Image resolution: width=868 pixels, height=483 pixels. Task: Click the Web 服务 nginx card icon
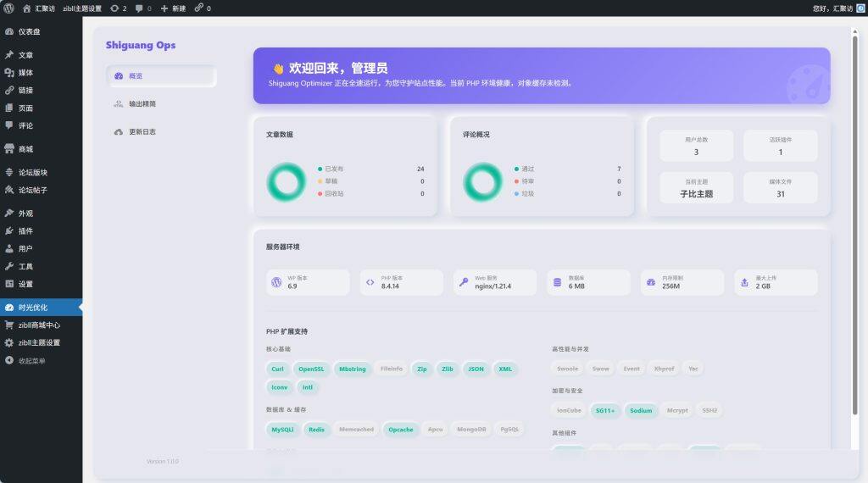[464, 282]
